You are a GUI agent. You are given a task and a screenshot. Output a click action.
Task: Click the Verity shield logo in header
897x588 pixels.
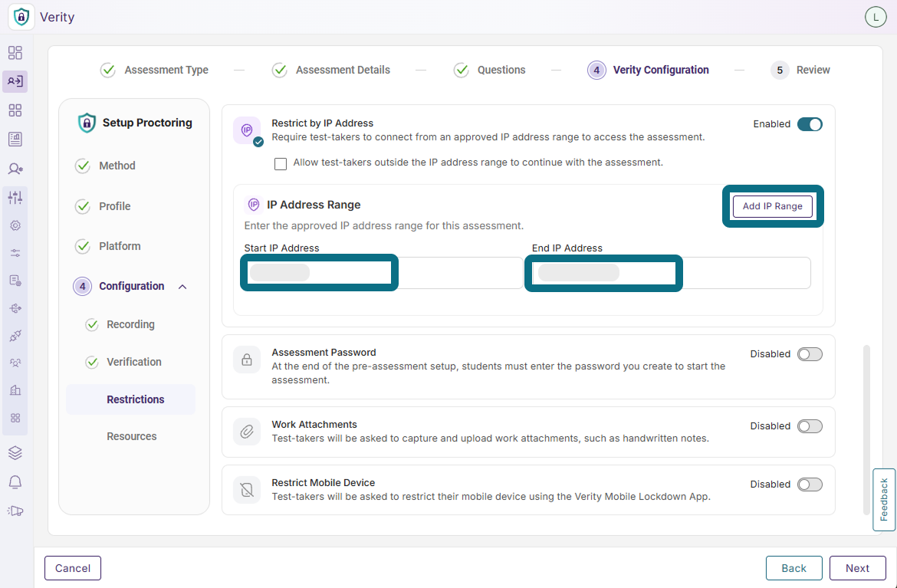click(x=21, y=17)
